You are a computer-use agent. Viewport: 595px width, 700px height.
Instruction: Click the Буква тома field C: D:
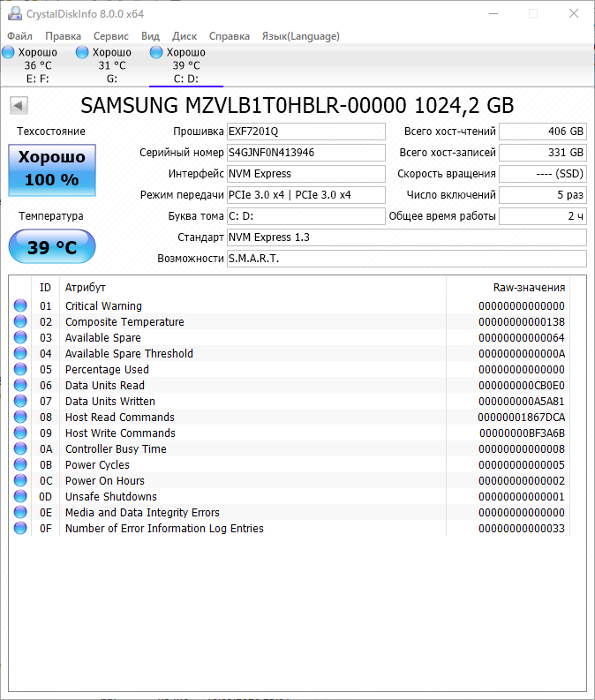coord(305,216)
